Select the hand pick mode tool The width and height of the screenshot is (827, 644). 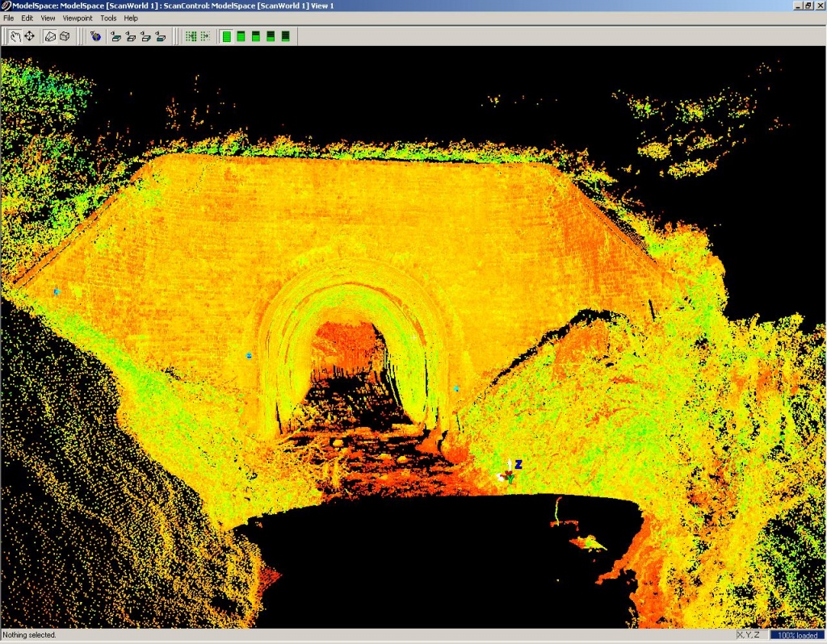(15, 36)
